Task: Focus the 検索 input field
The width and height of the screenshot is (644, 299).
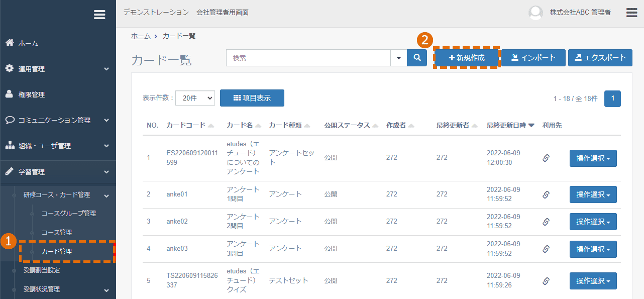Action: click(x=308, y=58)
